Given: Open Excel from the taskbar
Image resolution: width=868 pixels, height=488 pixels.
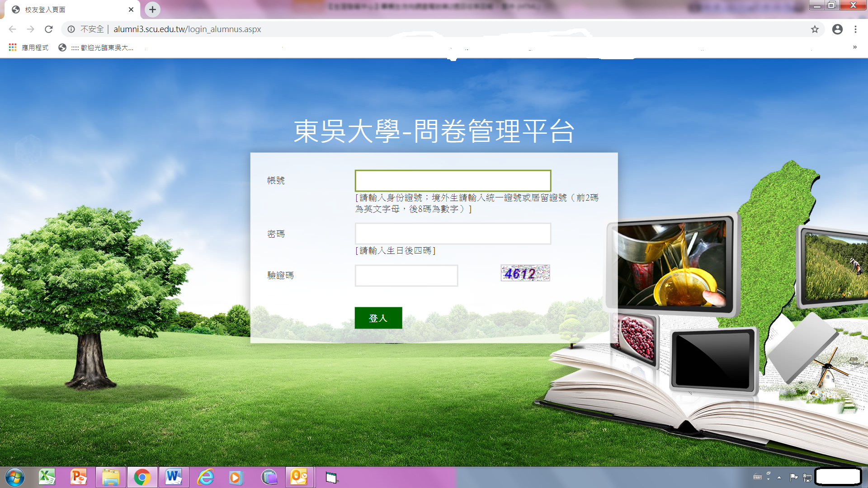Looking at the screenshot, I should [47, 477].
